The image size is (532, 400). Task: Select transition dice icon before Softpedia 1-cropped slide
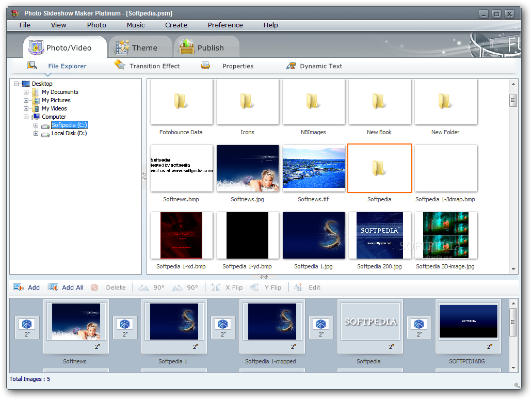point(223,324)
